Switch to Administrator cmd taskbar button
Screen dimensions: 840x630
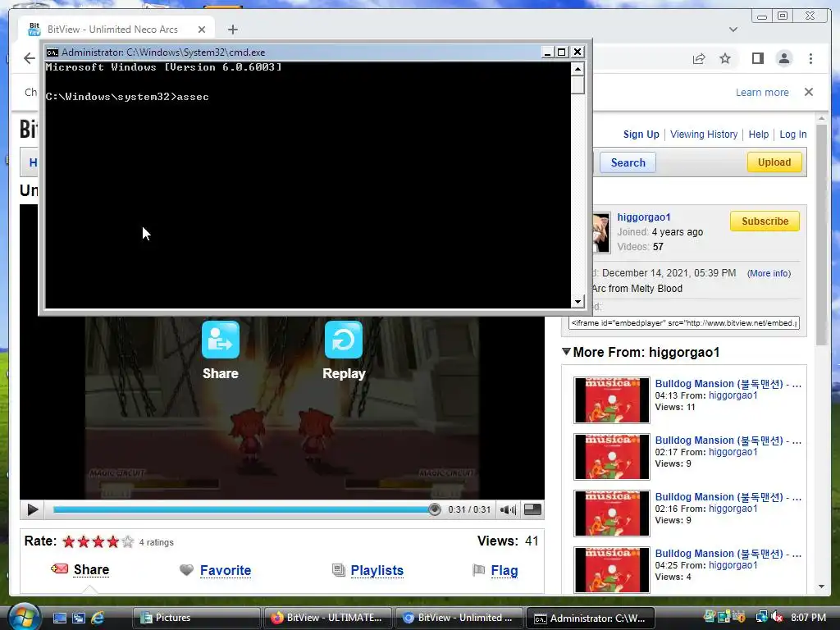[591, 618]
